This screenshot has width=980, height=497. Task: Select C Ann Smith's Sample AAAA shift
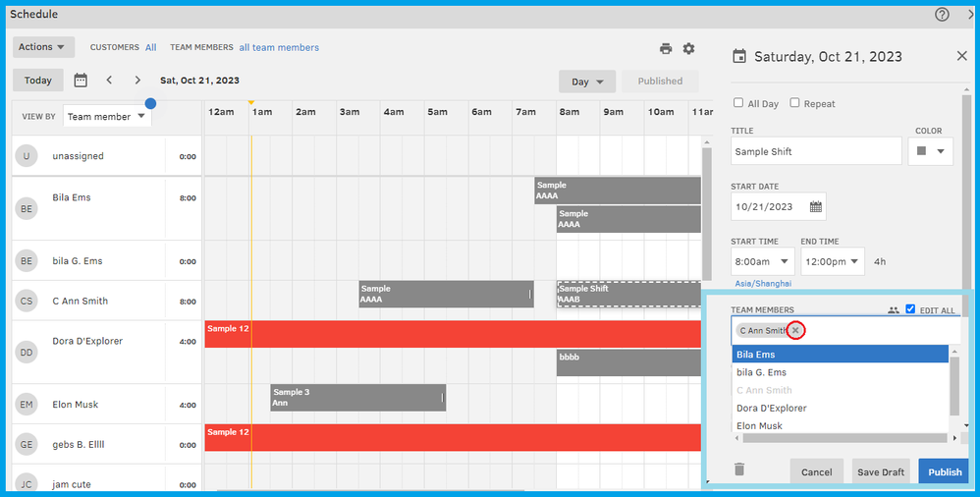pos(446,294)
